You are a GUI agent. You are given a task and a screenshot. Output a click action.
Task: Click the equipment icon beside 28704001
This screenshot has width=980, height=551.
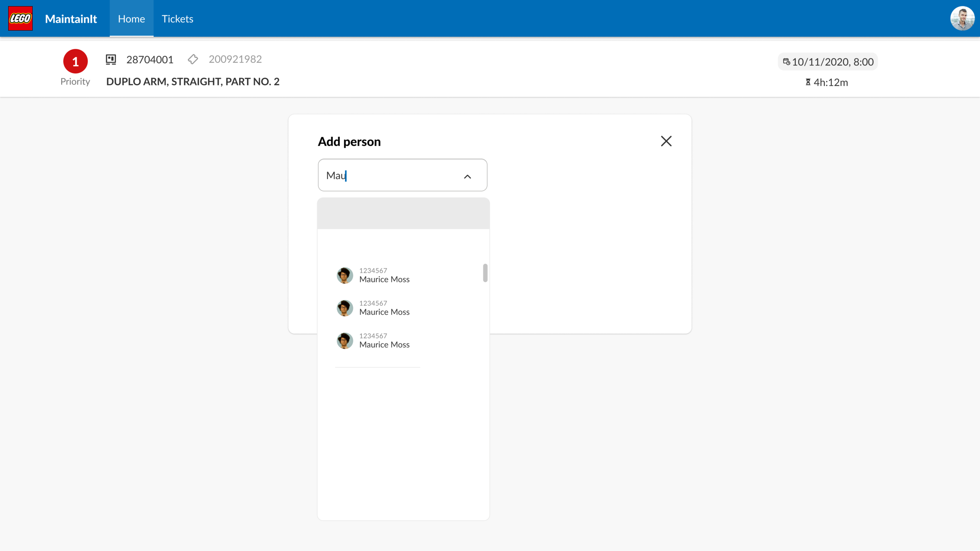click(111, 60)
